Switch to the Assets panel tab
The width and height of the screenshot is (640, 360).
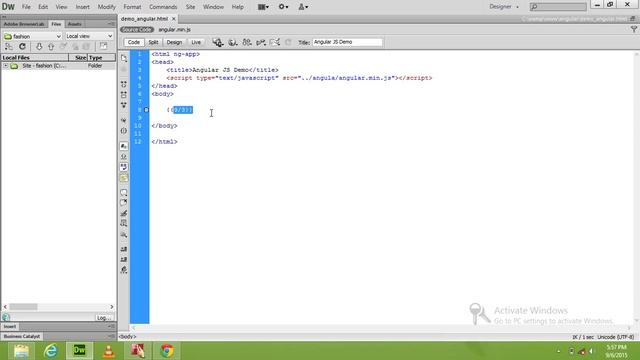coord(74,24)
